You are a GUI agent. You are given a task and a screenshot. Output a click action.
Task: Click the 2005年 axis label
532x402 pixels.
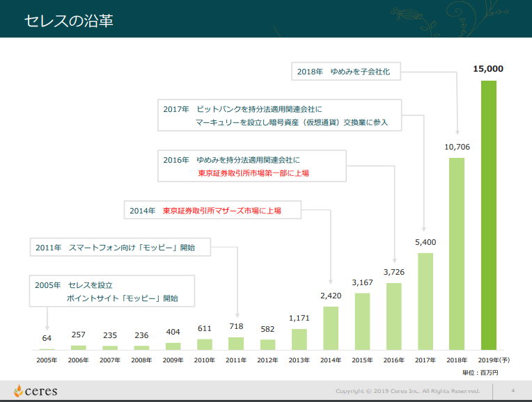click(x=47, y=360)
